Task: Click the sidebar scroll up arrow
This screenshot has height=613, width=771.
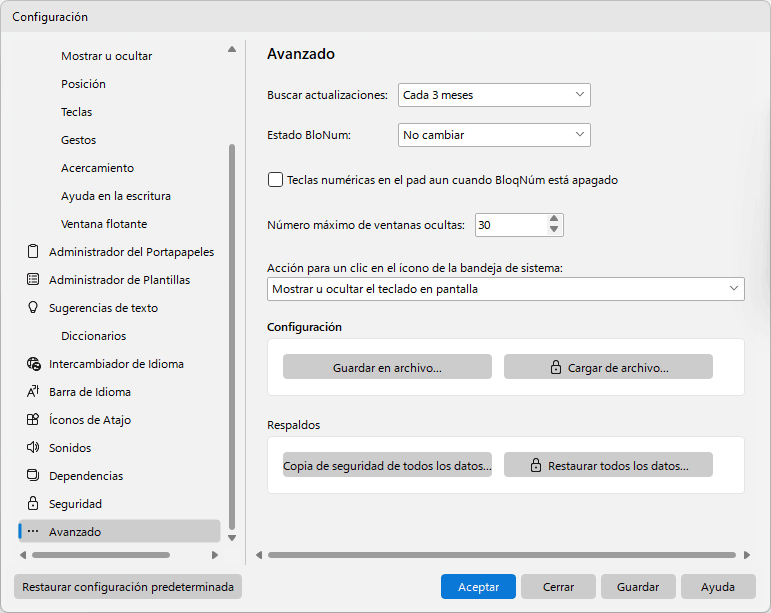Action: coord(232,49)
